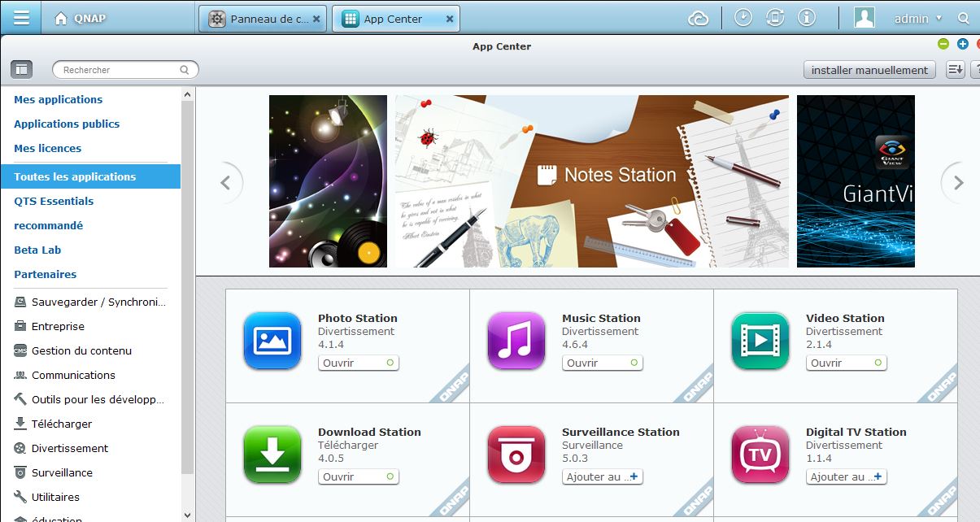Viewport: 980px width, 522px height.
Task: Open Video Station app icon
Action: [760, 341]
